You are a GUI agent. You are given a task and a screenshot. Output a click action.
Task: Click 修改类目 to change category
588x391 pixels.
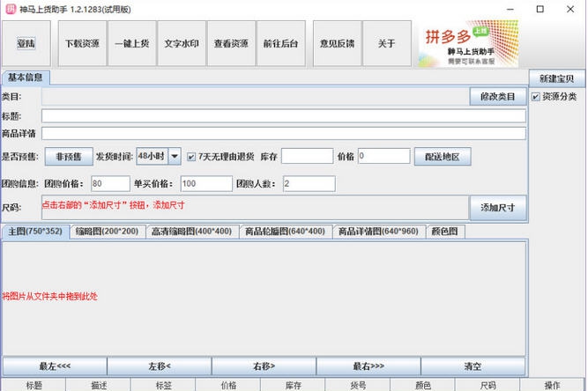coord(497,97)
